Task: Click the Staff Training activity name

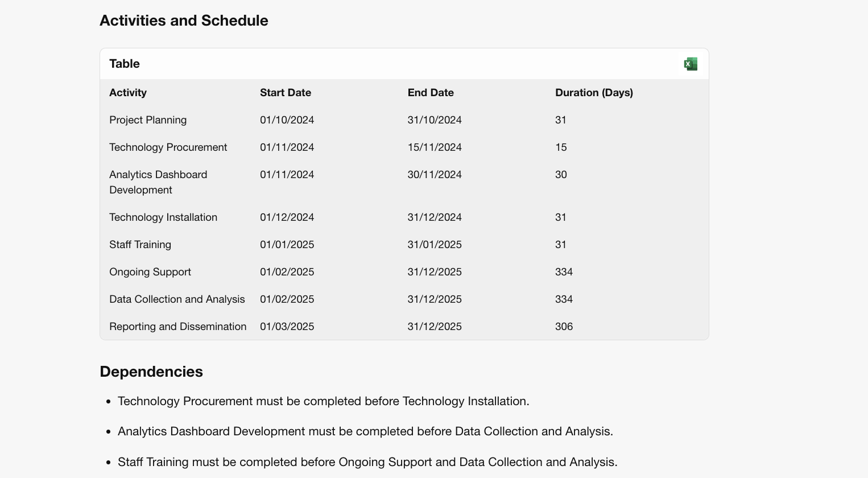Action: 140,244
